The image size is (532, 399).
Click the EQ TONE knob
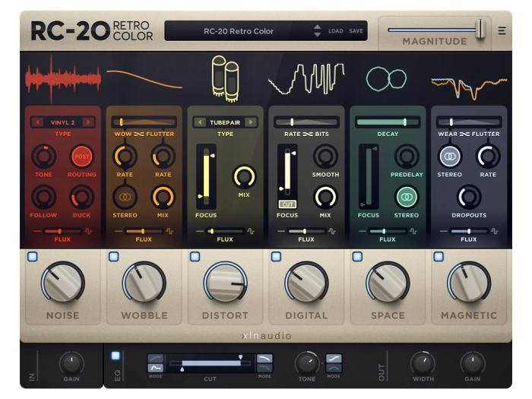tap(306, 363)
